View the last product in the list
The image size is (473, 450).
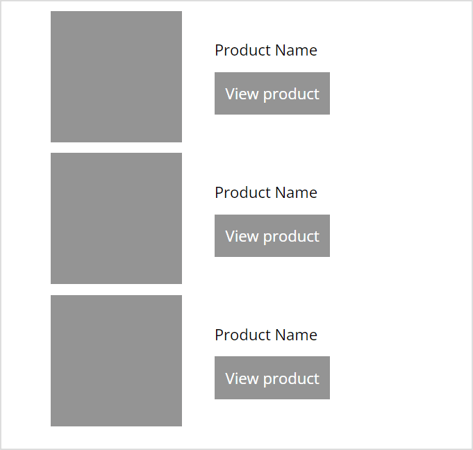pos(272,378)
